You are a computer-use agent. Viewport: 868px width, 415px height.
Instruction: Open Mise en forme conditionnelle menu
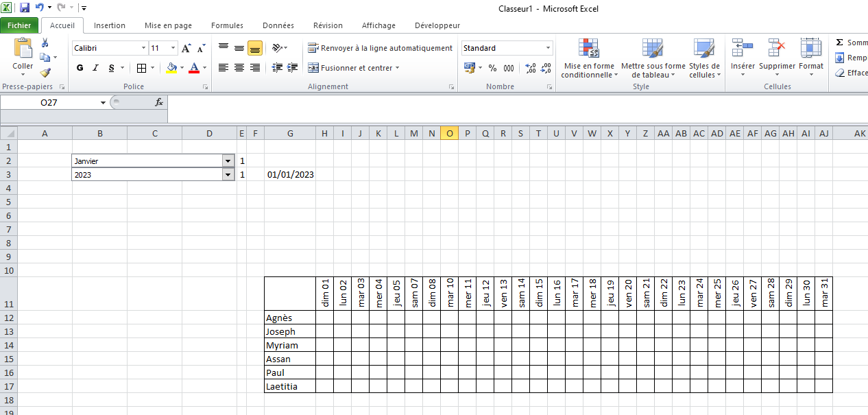[588, 58]
